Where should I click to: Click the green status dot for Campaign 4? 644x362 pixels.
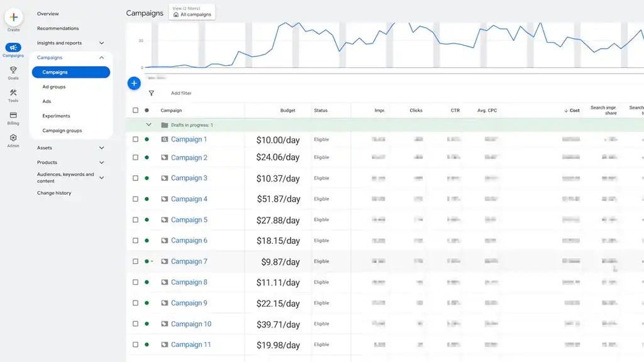[x=147, y=199]
